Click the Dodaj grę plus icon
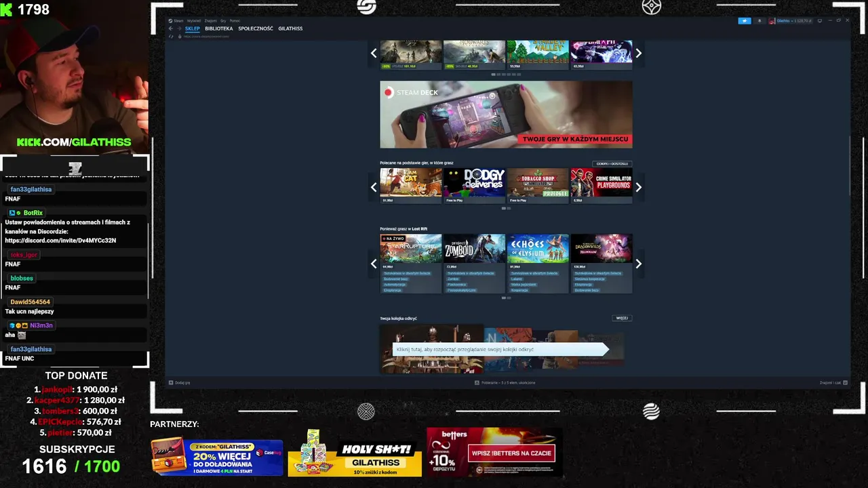Viewport: 868px width, 488px height. pyautogui.click(x=171, y=382)
